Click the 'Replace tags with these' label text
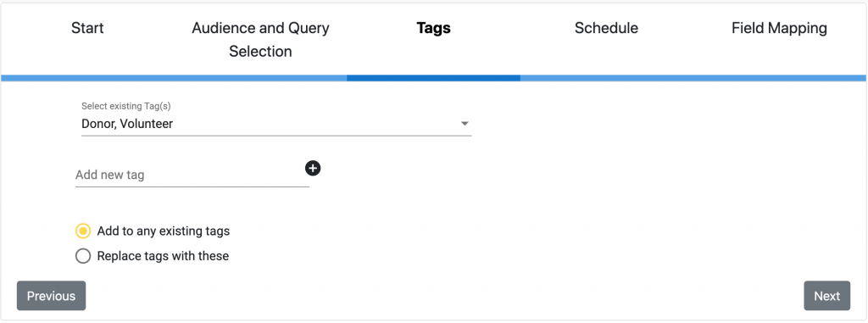Viewport: 868px width, 323px height. pyautogui.click(x=163, y=256)
